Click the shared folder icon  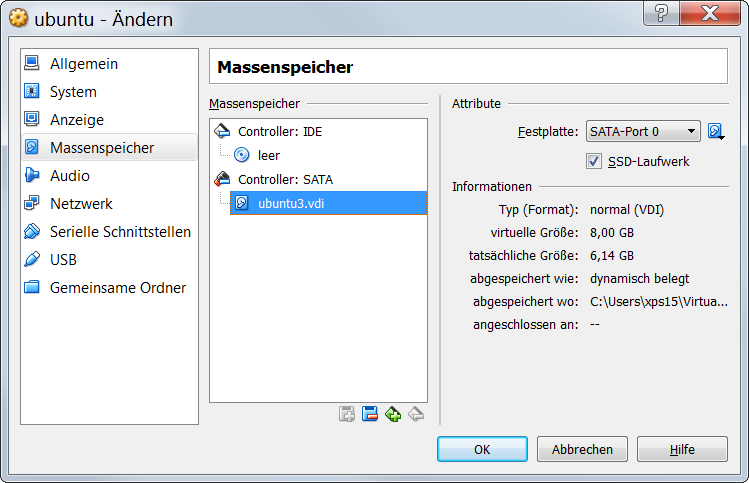pyautogui.click(x=32, y=287)
